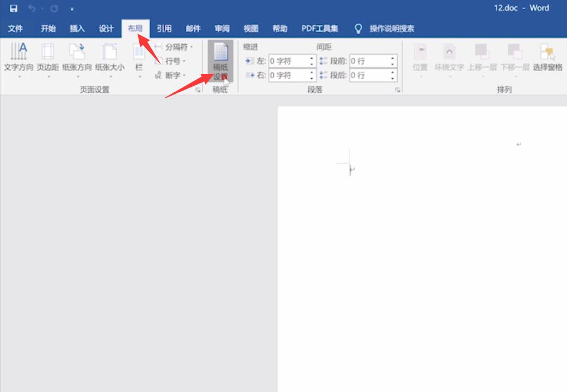Screen dimensions: 567x392
Task: Edit the 段后 spacing field
Action: (x=370, y=75)
